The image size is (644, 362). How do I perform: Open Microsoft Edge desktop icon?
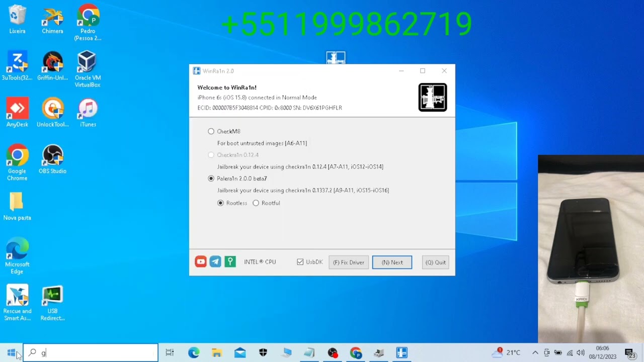coord(17,256)
